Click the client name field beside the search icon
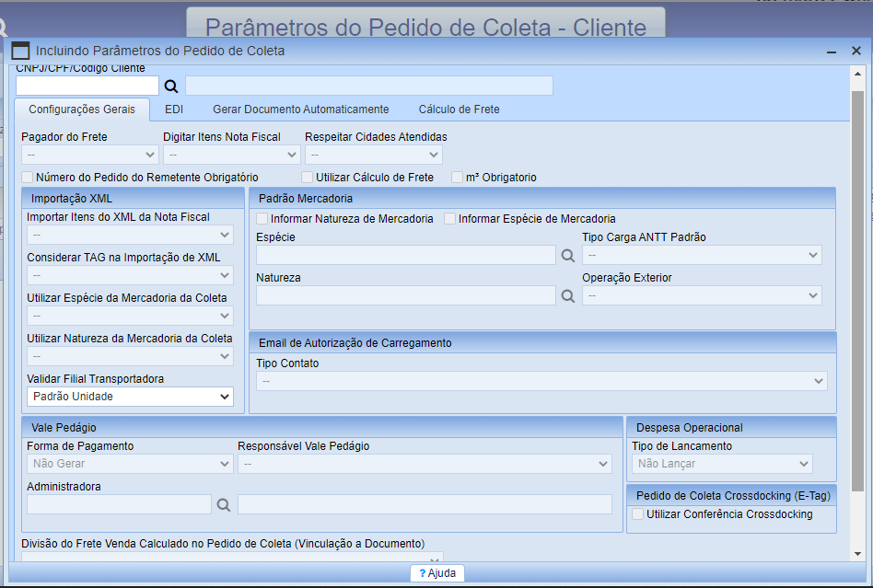This screenshot has width=873, height=588. tap(369, 86)
